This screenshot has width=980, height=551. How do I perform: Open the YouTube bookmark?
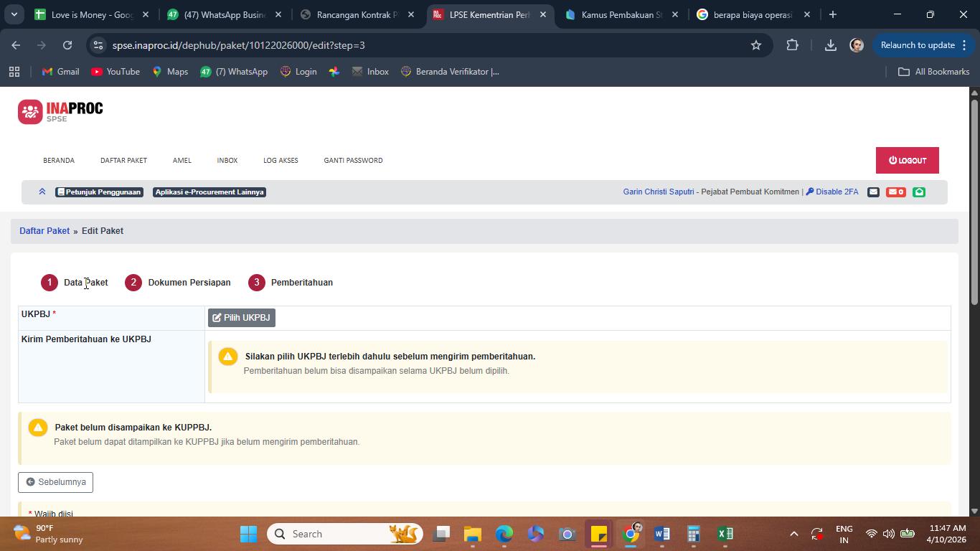coord(116,72)
